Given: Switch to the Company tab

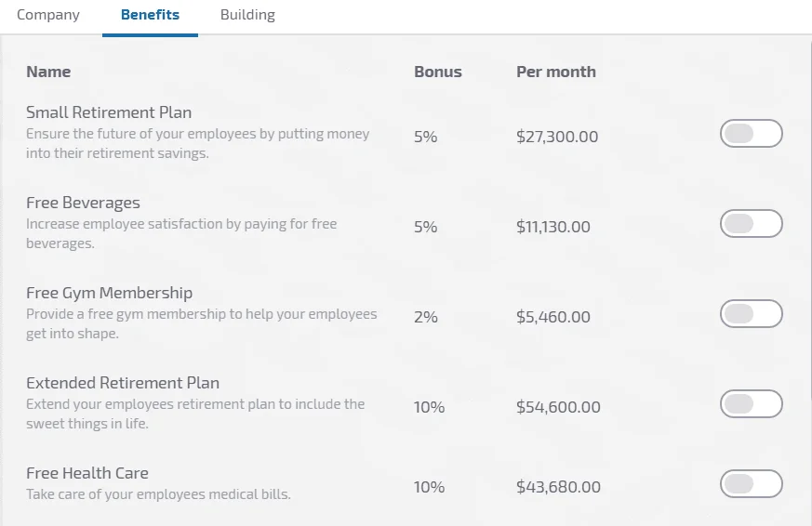Looking at the screenshot, I should (x=48, y=15).
